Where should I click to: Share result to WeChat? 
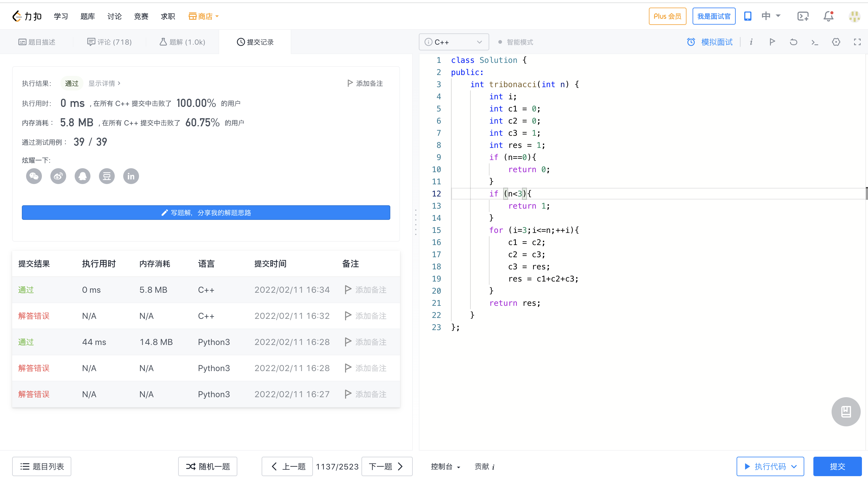tap(34, 176)
